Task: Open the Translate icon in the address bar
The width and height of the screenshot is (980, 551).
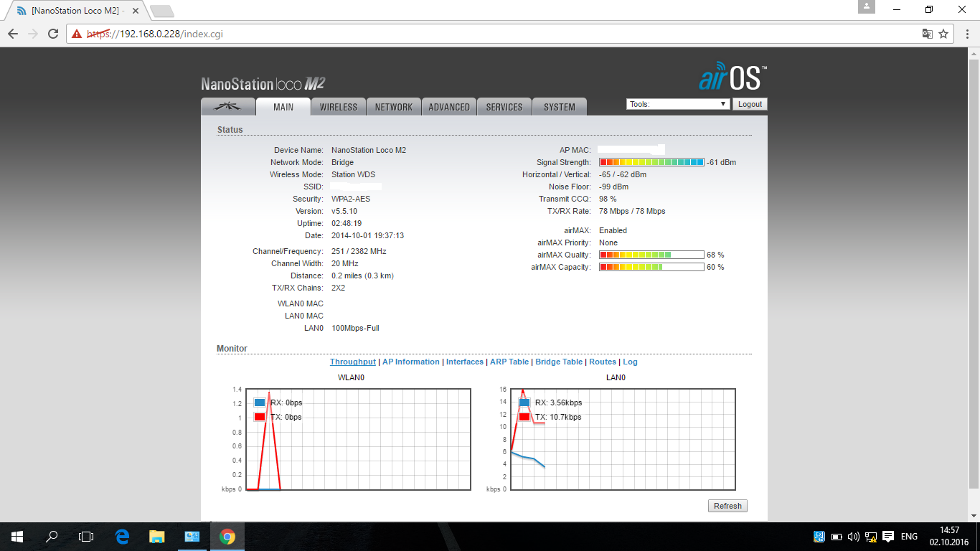Action: [x=928, y=34]
